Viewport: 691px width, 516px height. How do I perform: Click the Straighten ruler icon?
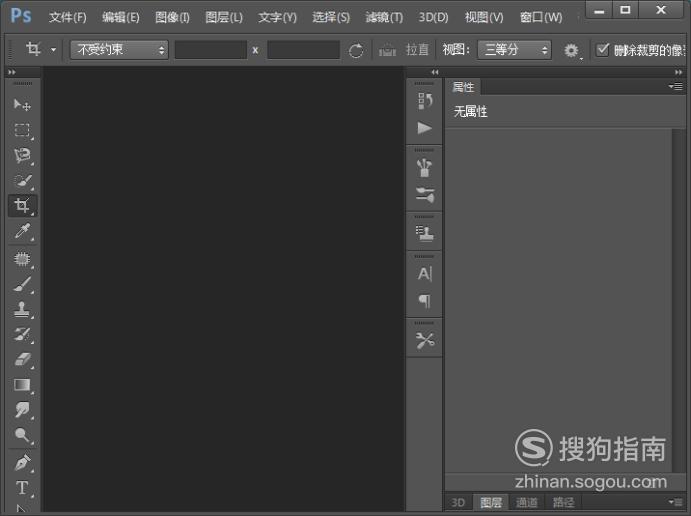point(387,51)
